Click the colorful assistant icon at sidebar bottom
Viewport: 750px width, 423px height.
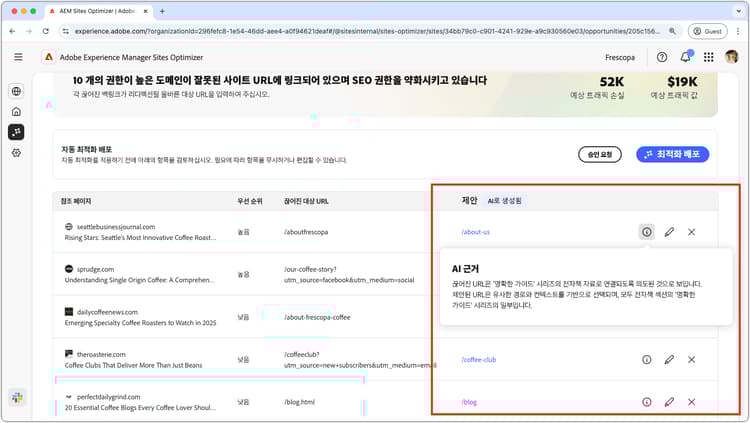click(x=17, y=397)
